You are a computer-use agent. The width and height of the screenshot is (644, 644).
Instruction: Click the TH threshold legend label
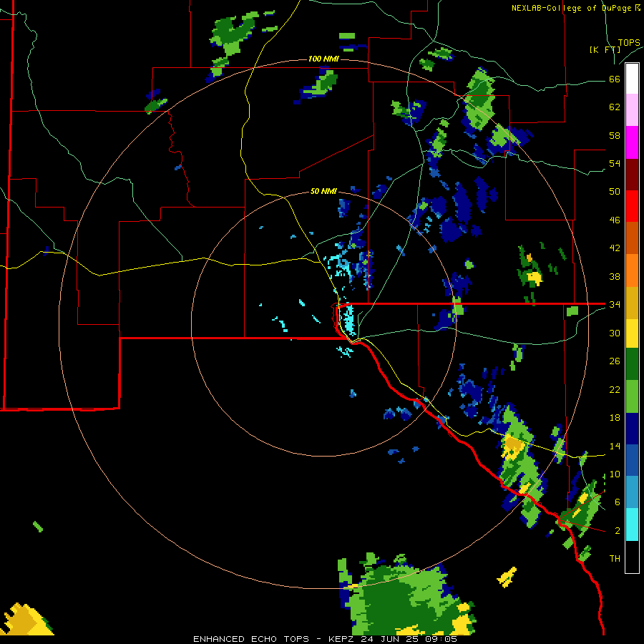coord(615,559)
